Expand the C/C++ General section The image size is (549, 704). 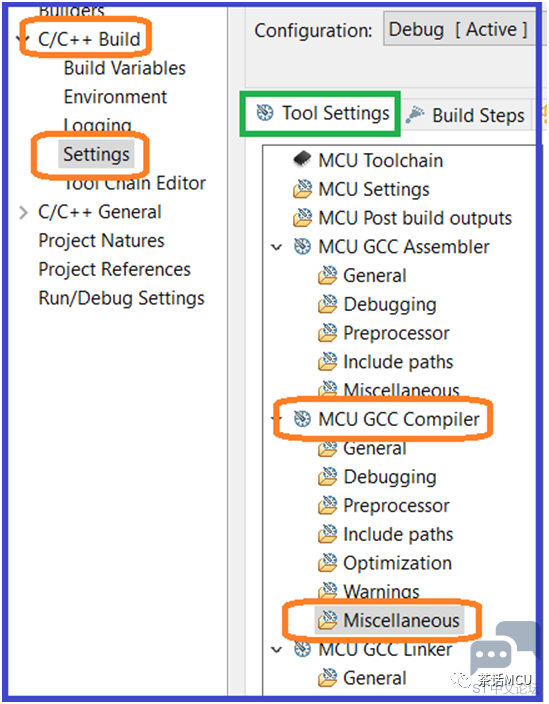23,212
